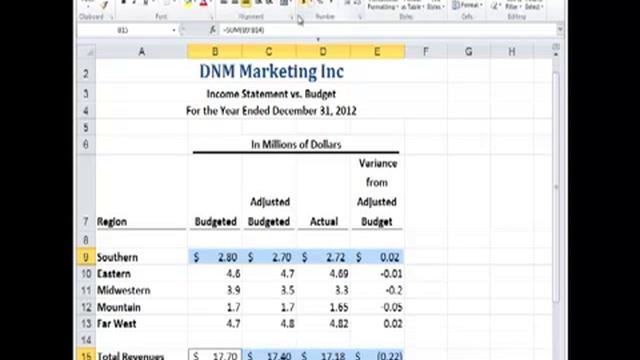This screenshot has height=360, width=640.
Task: Select the Total Revenues label
Action: (x=131, y=356)
